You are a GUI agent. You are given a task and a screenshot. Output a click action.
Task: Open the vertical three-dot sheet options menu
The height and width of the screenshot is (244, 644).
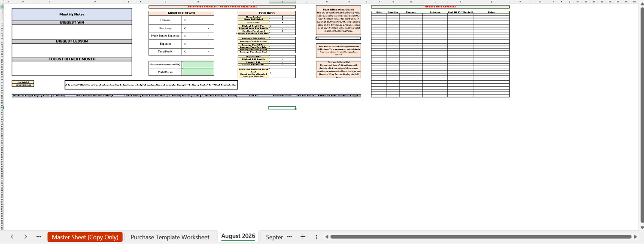point(316,237)
